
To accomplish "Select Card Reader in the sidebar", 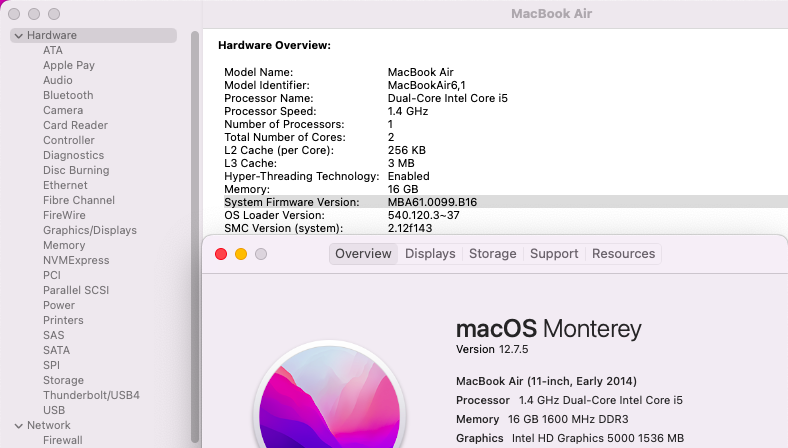I will pyautogui.click(x=75, y=125).
